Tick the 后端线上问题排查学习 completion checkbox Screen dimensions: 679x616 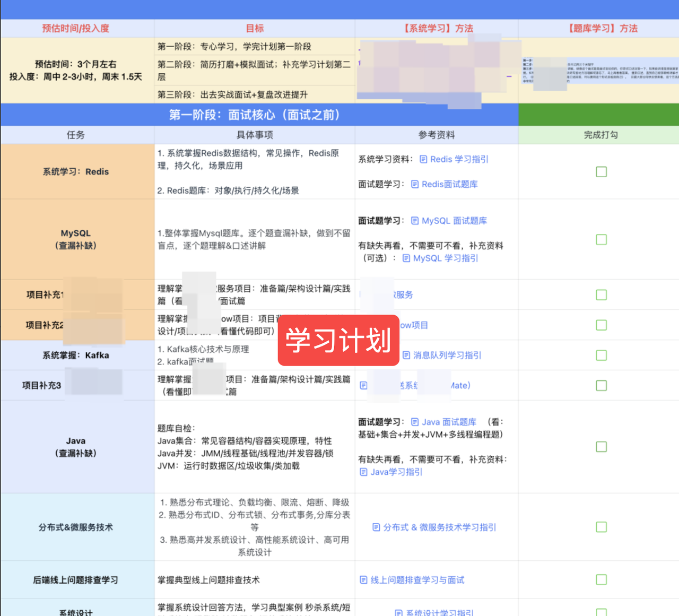[601, 580]
